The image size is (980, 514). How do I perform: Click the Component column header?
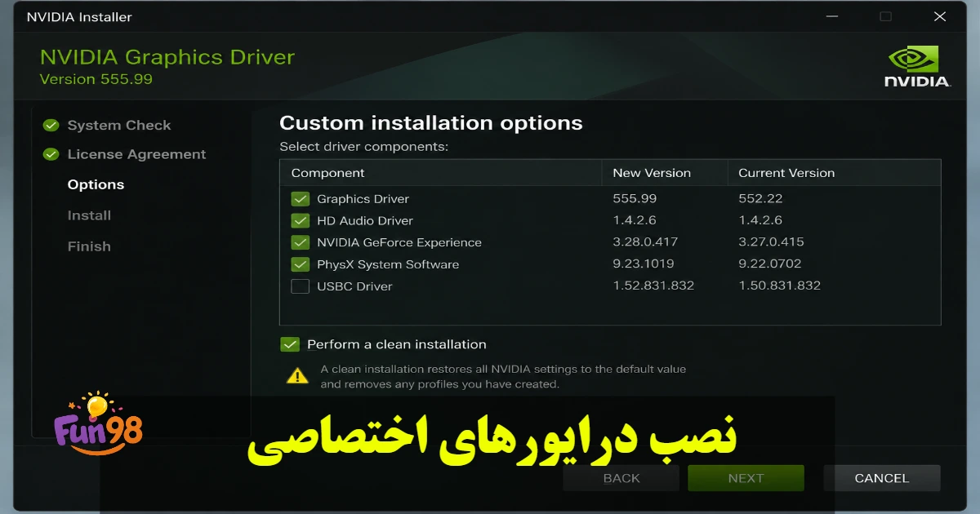click(327, 173)
